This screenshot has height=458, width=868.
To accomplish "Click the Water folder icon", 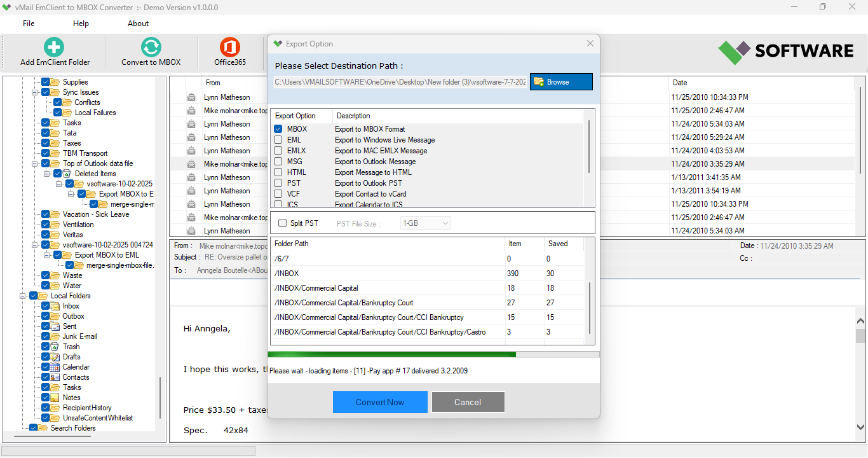I will tap(55, 286).
